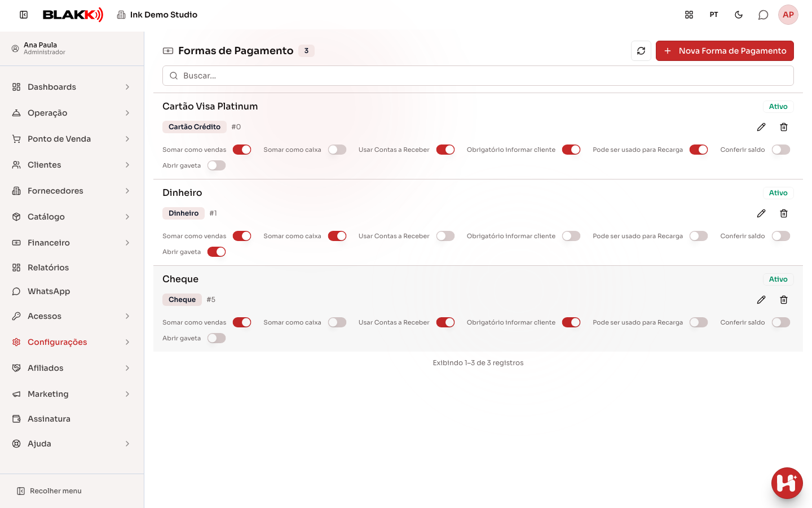Click Nova Forma de Pagamento button
The height and width of the screenshot is (508, 812).
[725, 51]
